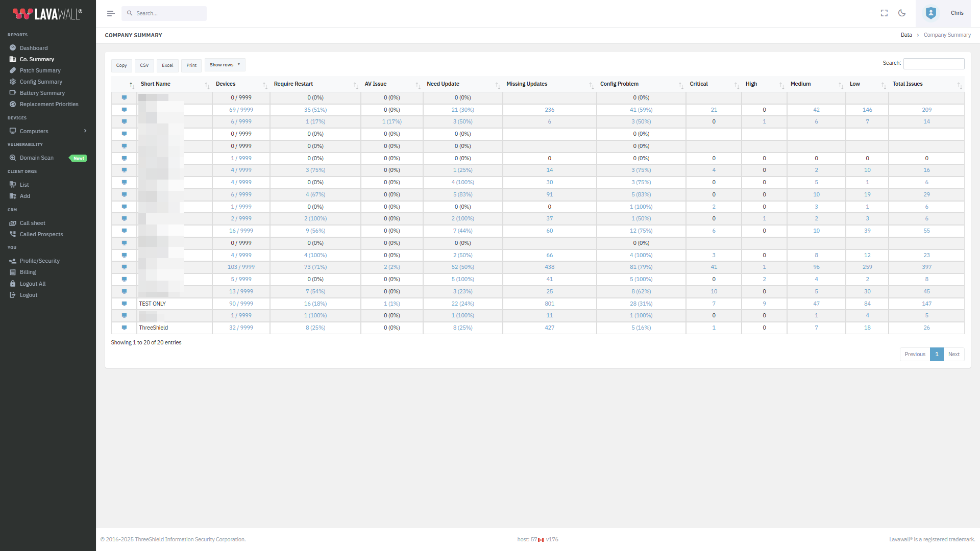Click the Logout icon
Viewport: 980px width, 551px height.
click(13, 295)
